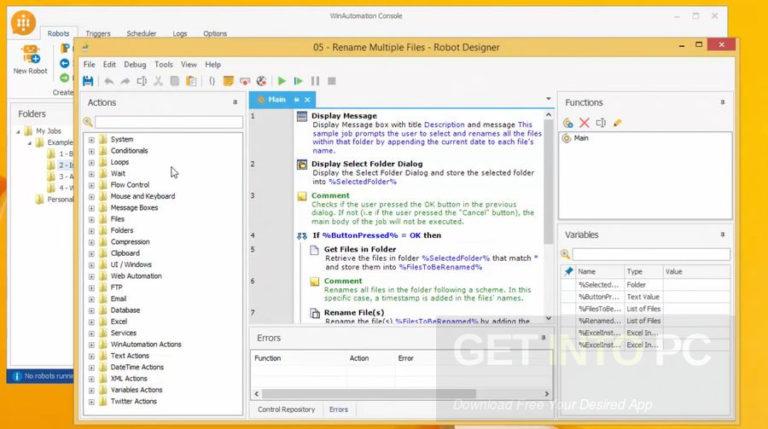
Task: Expand the System actions folder
Action: [92, 140]
